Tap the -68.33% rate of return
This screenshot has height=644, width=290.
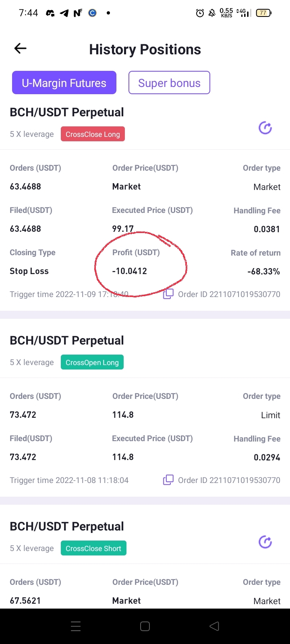click(263, 271)
